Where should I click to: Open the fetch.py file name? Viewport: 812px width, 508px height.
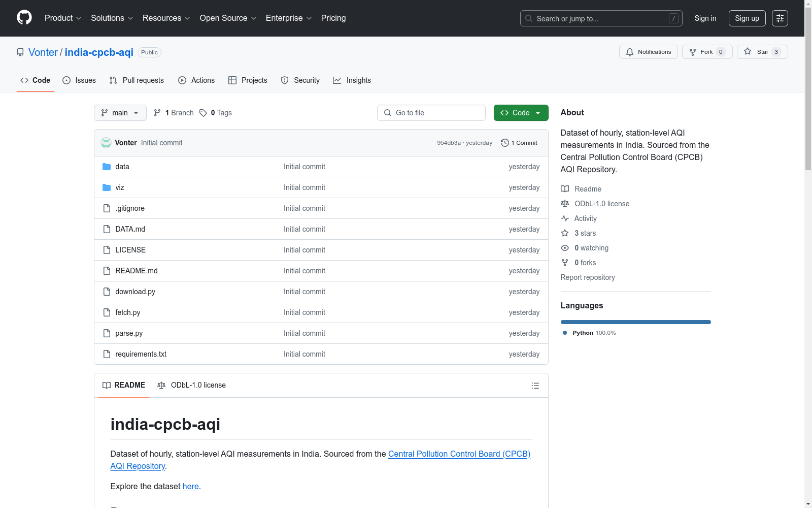[128, 312]
